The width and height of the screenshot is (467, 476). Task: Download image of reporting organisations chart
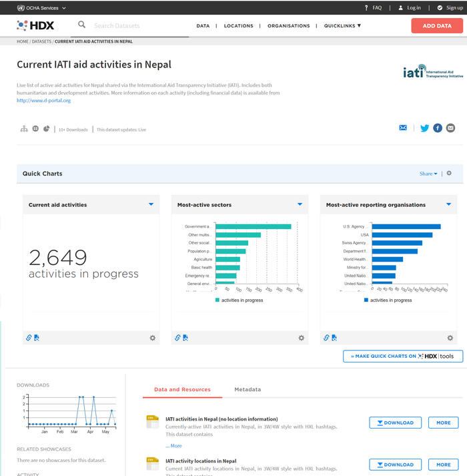coord(334,338)
